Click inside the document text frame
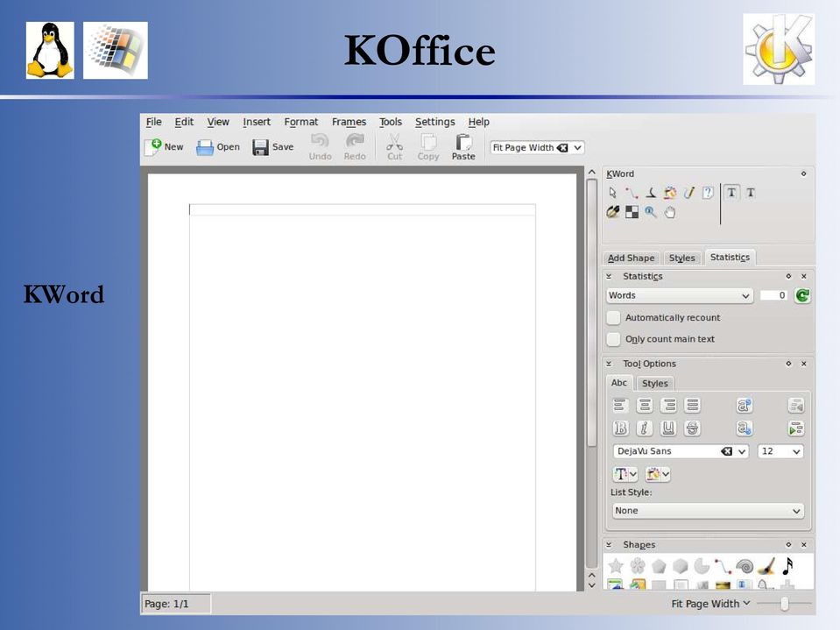 [362, 396]
